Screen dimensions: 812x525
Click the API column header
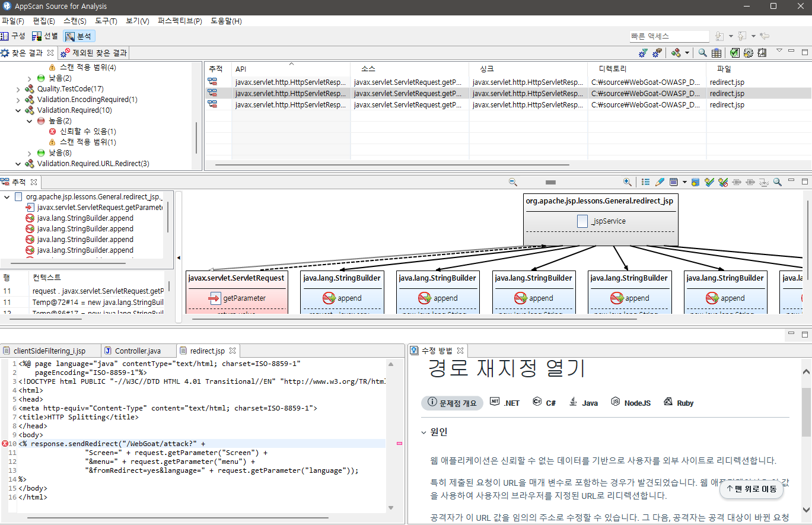tap(291, 69)
